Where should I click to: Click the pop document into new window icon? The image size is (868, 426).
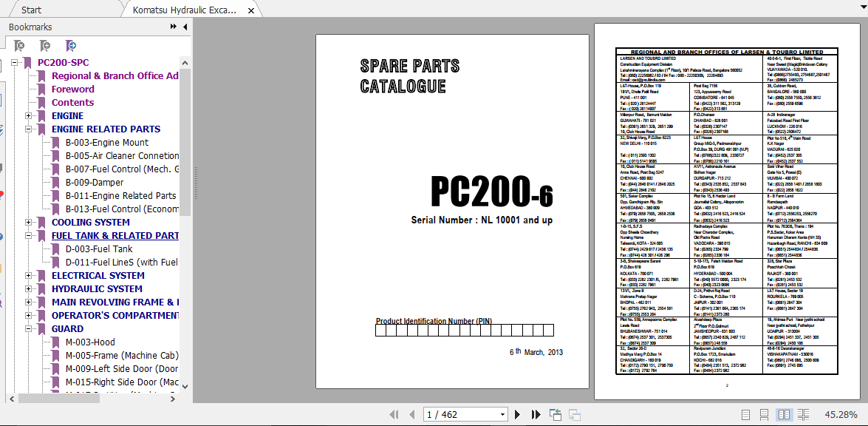pyautogui.click(x=556, y=414)
